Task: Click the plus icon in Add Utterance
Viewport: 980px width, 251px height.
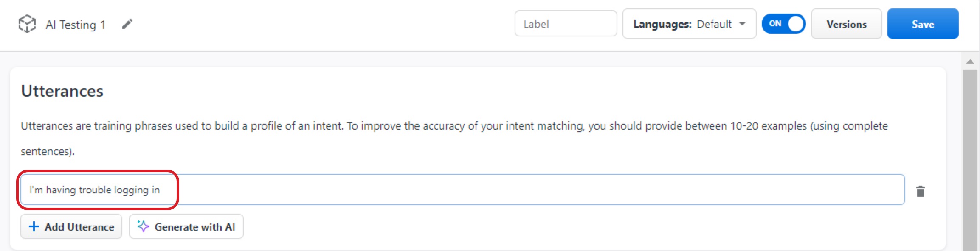Action: pos(34,227)
